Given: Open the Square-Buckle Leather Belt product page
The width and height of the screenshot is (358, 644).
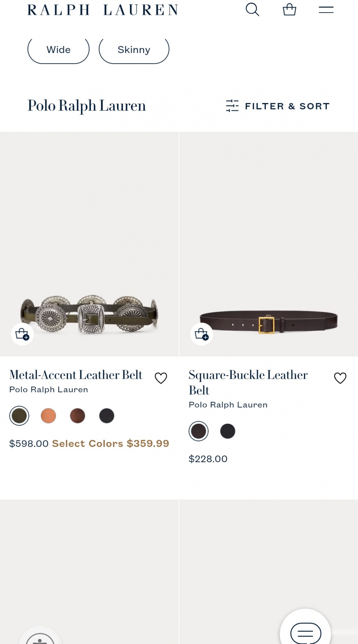Looking at the screenshot, I should [248, 382].
